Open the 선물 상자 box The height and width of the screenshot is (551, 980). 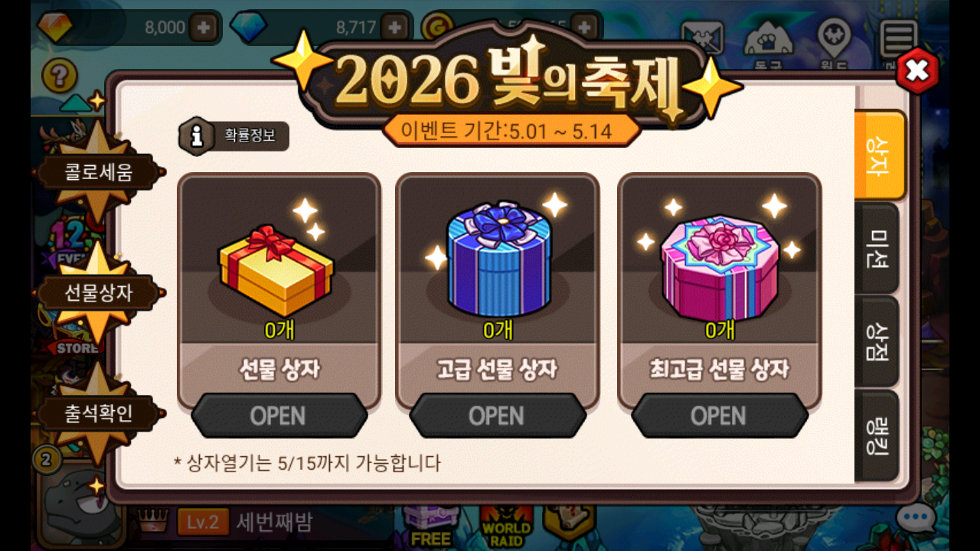(279, 416)
